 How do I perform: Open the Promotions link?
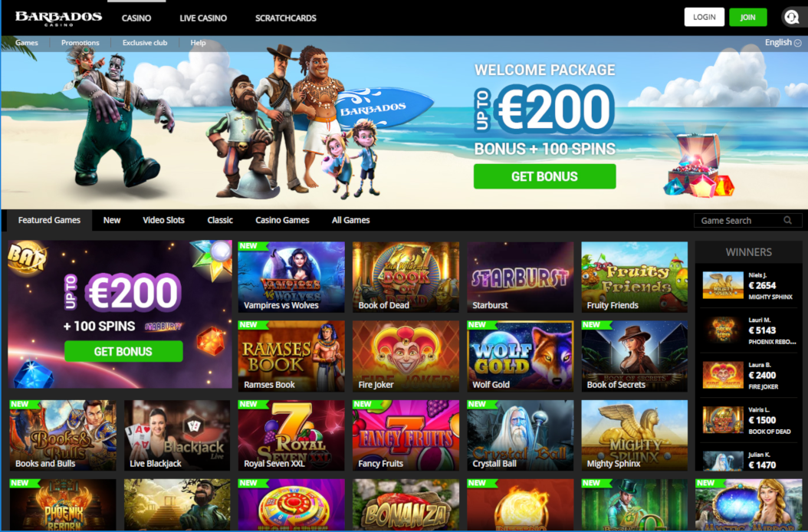(80, 43)
